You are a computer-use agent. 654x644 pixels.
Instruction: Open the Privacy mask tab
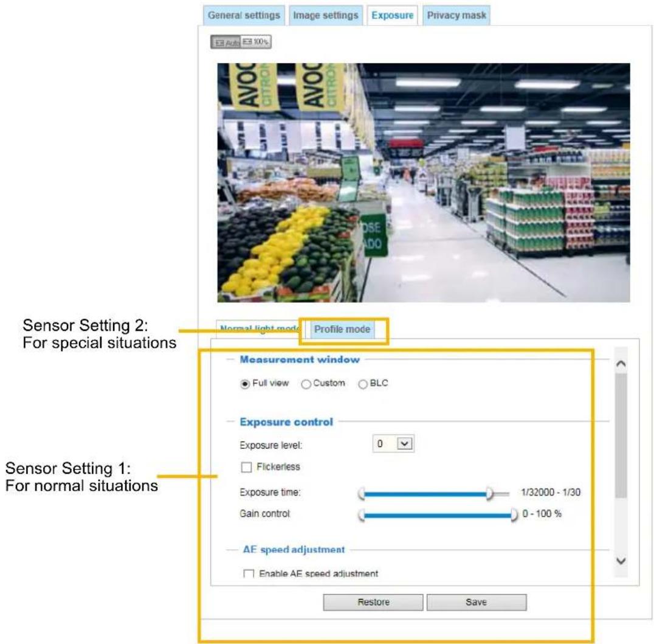[456, 15]
